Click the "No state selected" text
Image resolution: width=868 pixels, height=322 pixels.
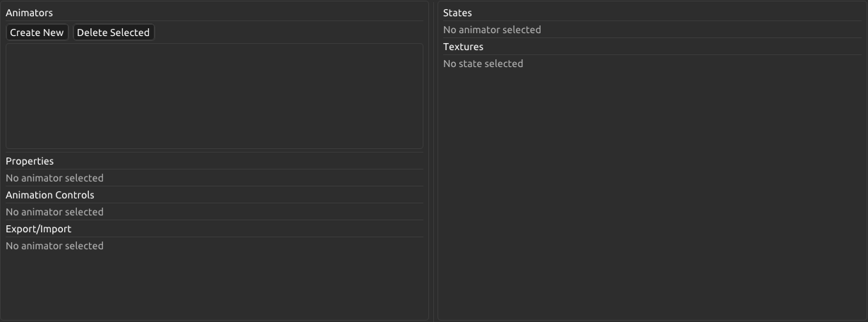[483, 64]
